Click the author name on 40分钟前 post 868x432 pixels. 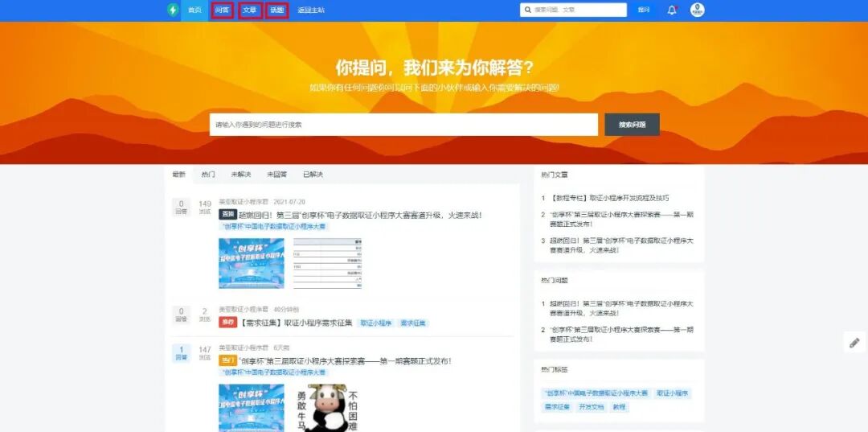coord(244,310)
